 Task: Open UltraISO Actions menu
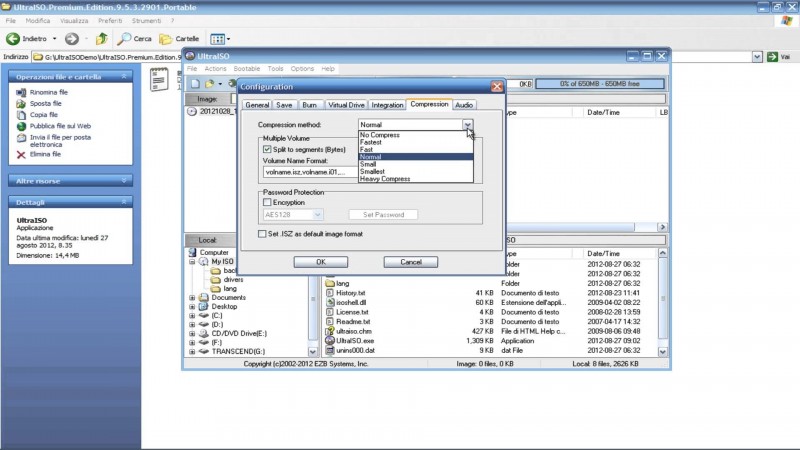point(215,68)
